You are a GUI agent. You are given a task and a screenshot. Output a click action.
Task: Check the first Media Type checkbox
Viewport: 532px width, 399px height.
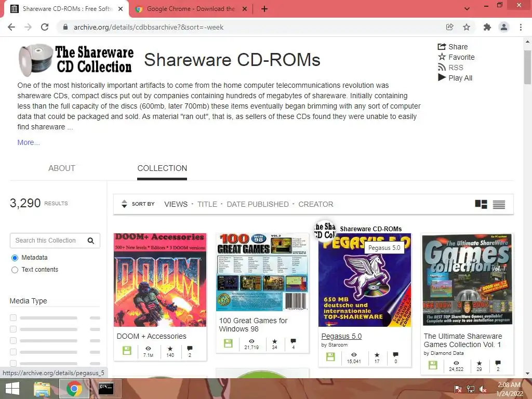click(13, 317)
